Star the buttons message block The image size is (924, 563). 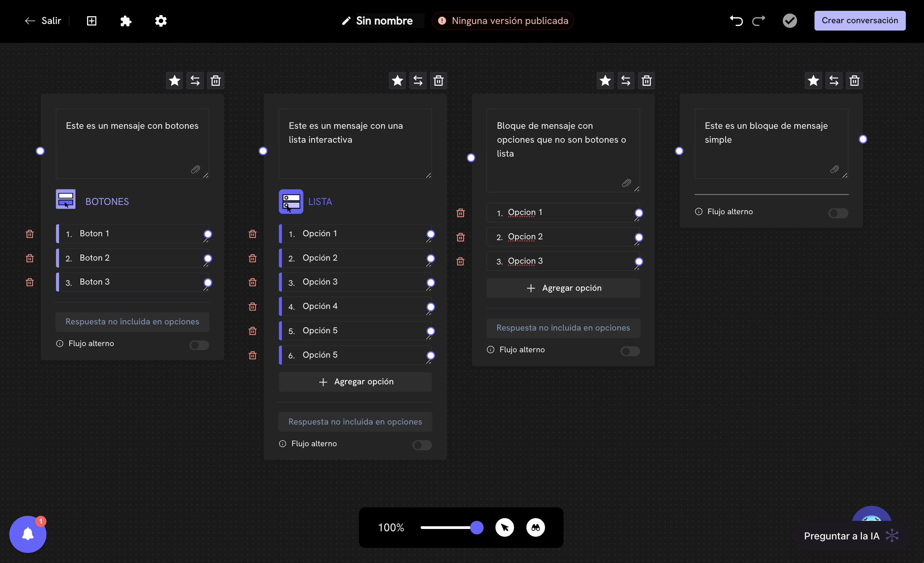pyautogui.click(x=175, y=81)
